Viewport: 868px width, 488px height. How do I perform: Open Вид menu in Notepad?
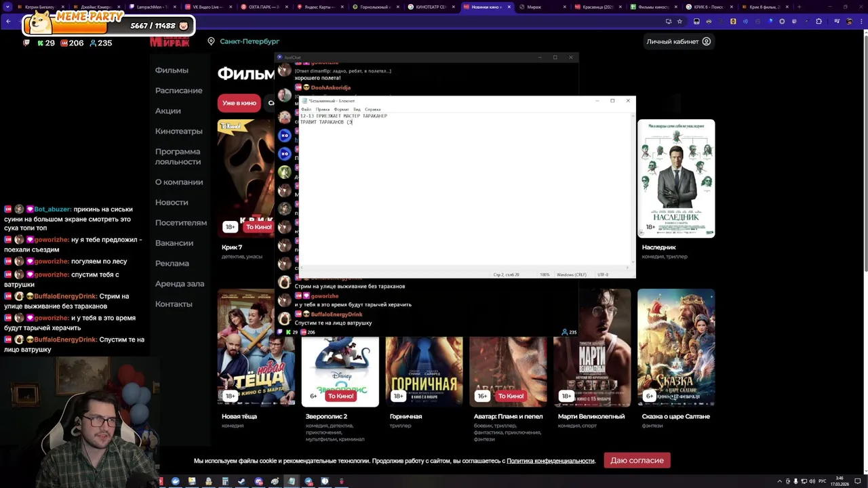[x=357, y=109]
